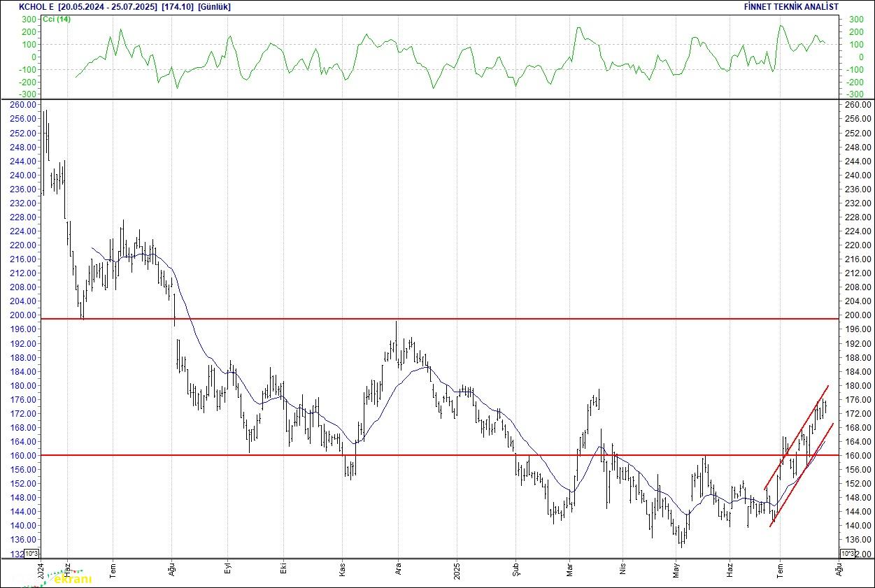Click the Kas month label
Image resolution: width=875 pixels, height=588 pixels.
click(x=343, y=571)
